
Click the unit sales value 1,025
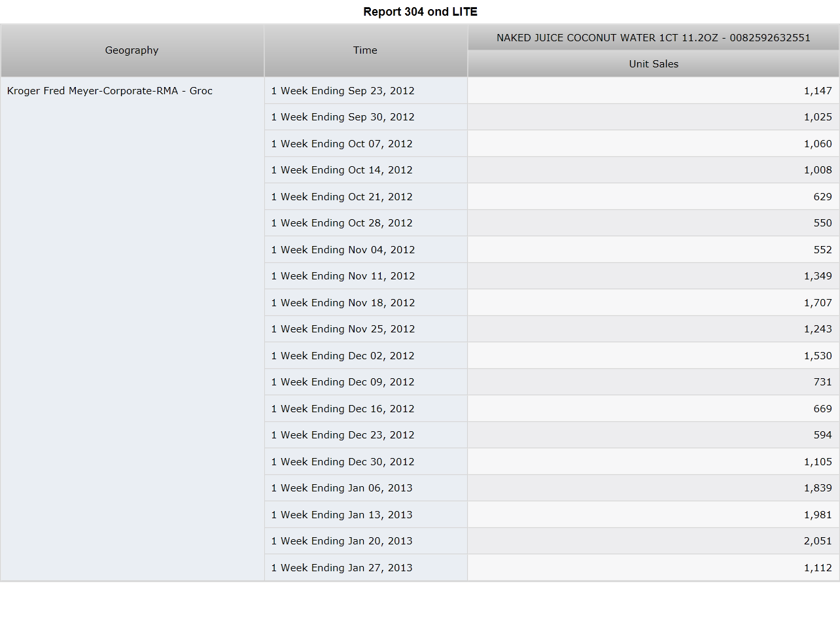click(818, 117)
